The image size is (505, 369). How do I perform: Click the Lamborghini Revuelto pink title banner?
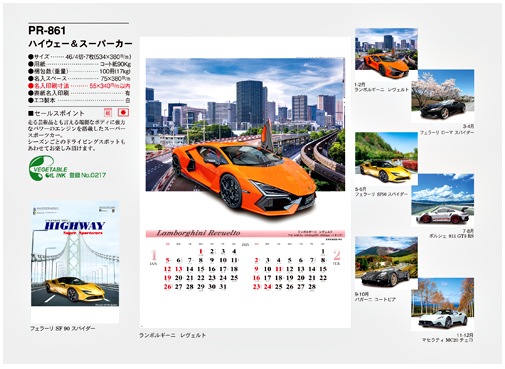(x=245, y=233)
